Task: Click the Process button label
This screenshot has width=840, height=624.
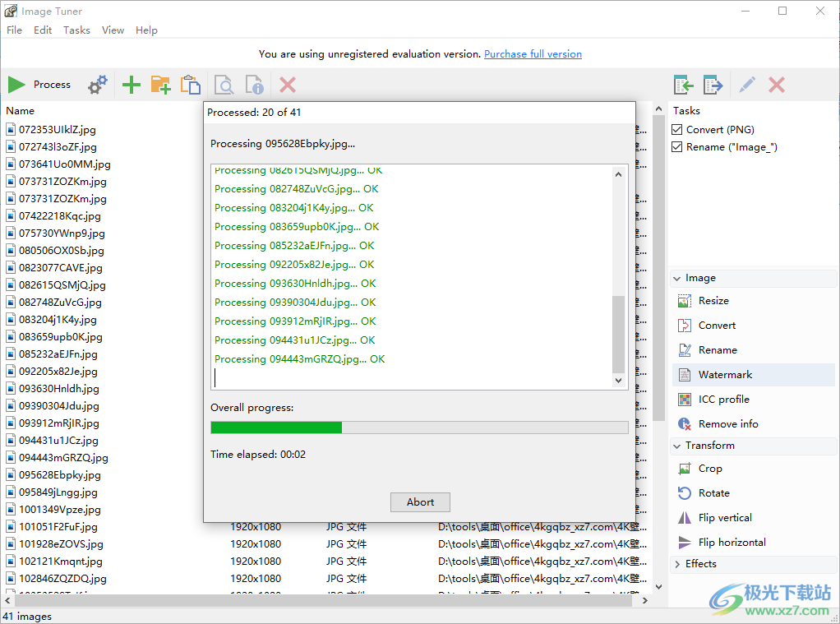Action: click(52, 85)
